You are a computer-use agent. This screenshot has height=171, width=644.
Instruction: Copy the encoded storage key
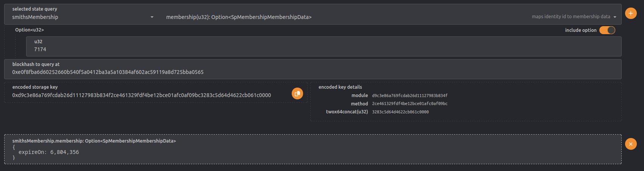(297, 93)
